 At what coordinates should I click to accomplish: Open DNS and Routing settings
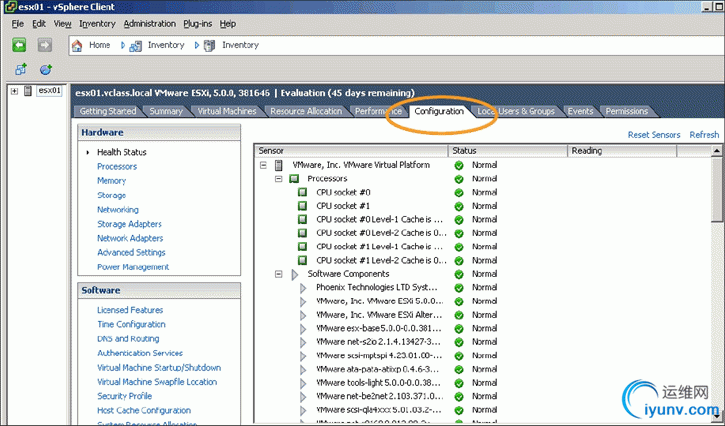click(128, 339)
